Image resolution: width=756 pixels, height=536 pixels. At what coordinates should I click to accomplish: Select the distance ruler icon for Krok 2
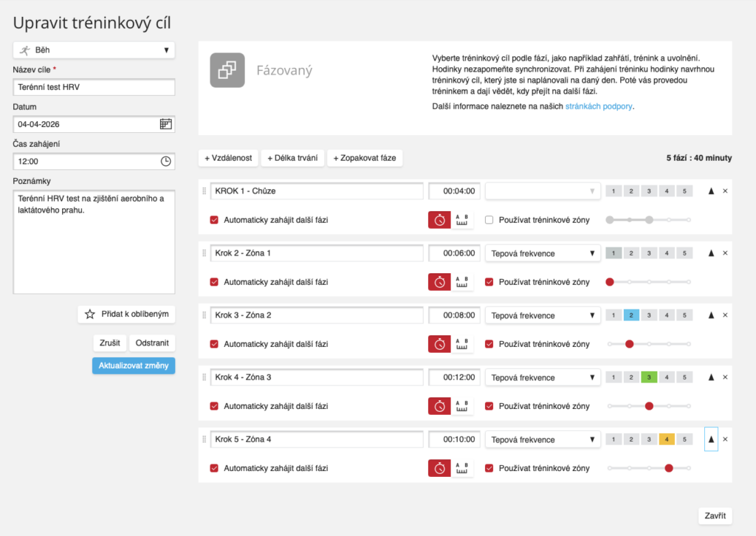463,282
